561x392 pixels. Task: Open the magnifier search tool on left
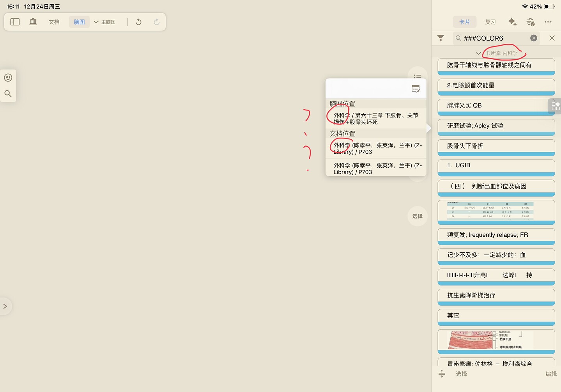8,94
